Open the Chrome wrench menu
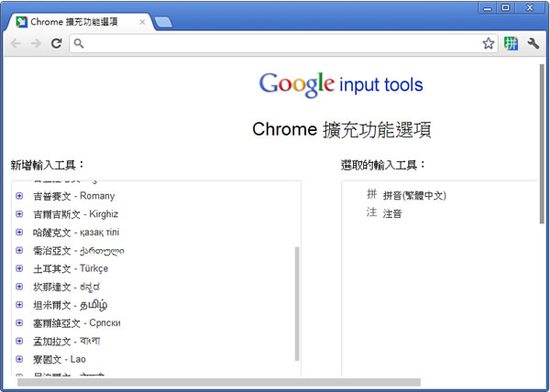 [533, 43]
